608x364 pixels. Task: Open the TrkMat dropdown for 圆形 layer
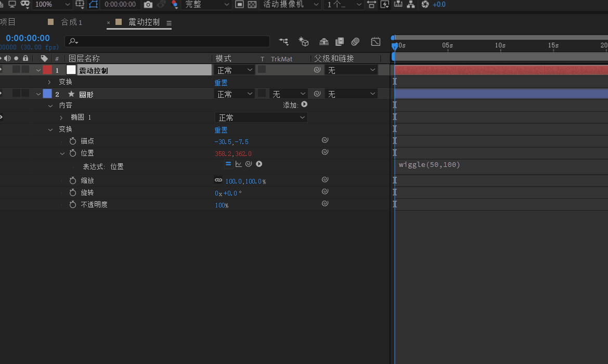[289, 94]
